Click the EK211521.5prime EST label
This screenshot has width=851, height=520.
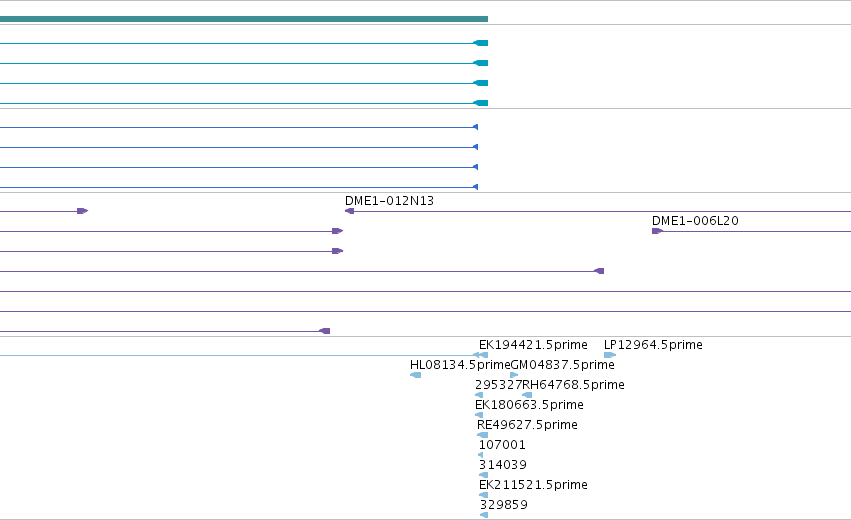pyautogui.click(x=533, y=485)
